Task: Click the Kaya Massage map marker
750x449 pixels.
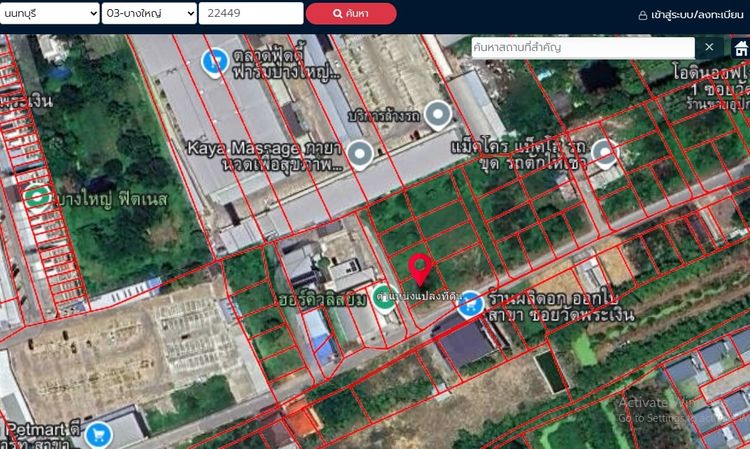Action: 360,153
